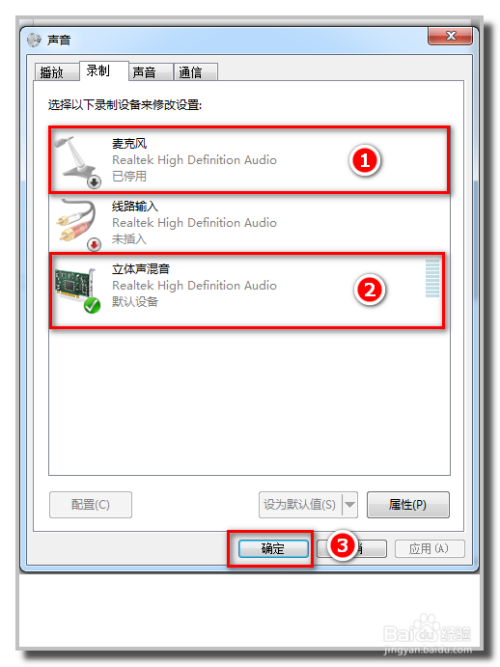Click the 设为默认值(S) button

300,505
